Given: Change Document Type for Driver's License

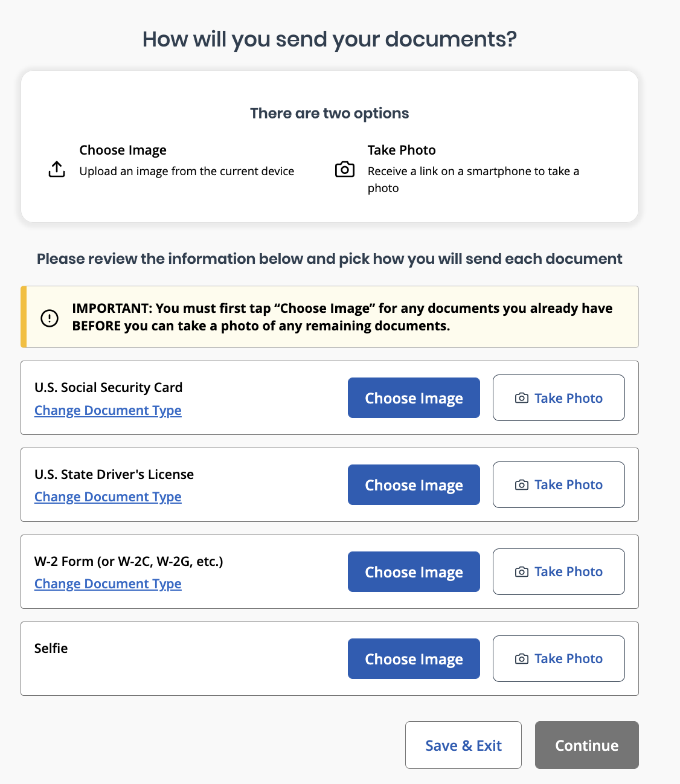Looking at the screenshot, I should coord(108,497).
